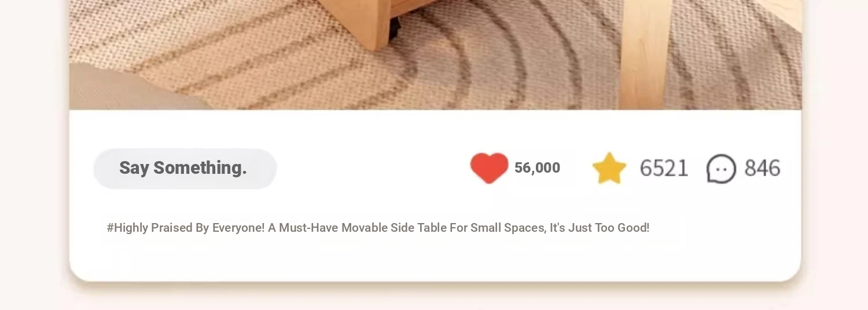Click the wooden table leg in photo
868x310 pixels.
coord(645,54)
